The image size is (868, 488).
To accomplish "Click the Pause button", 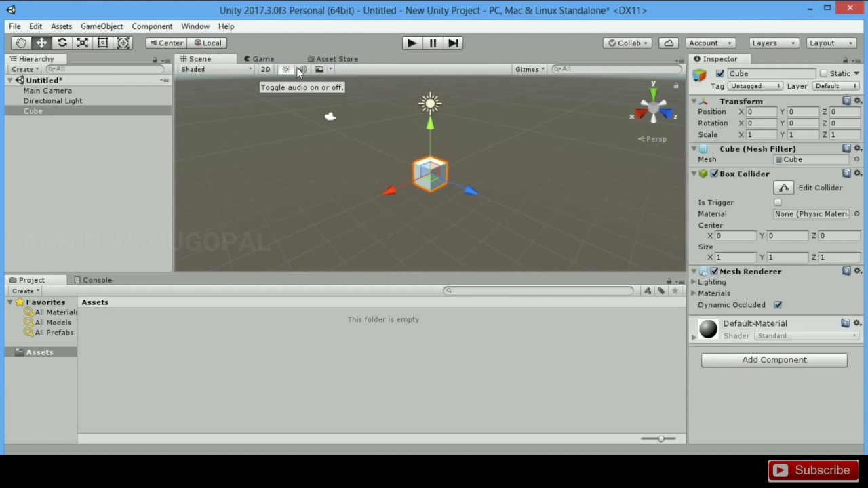I will click(x=433, y=43).
